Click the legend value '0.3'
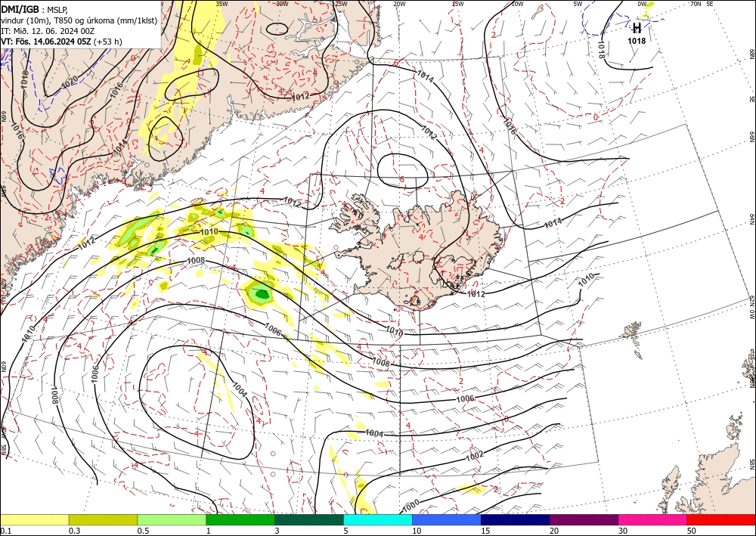This screenshot has height=536, width=756. 74,531
